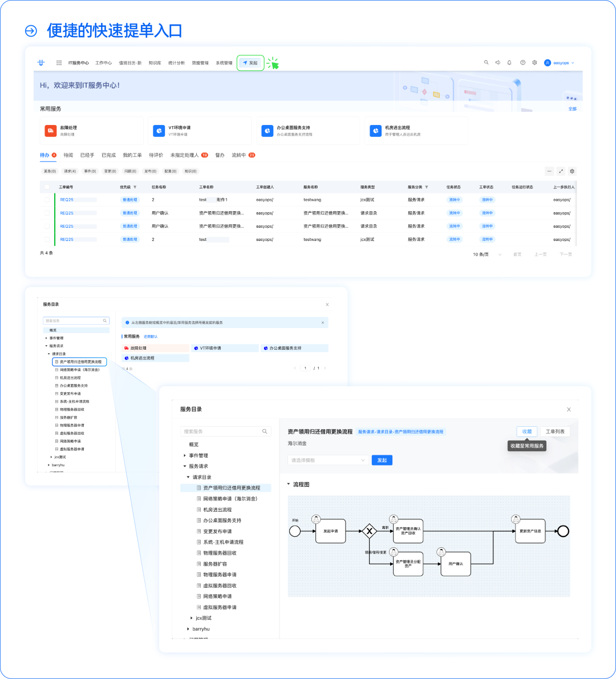Click the 优先级 column filter icon
Viewport: 616px width, 679px height.
(x=135, y=187)
